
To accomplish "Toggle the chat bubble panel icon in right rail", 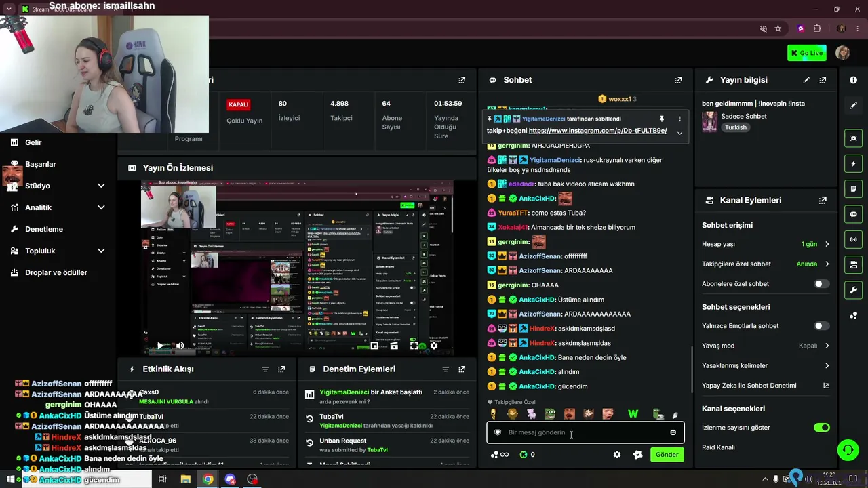I will (853, 214).
